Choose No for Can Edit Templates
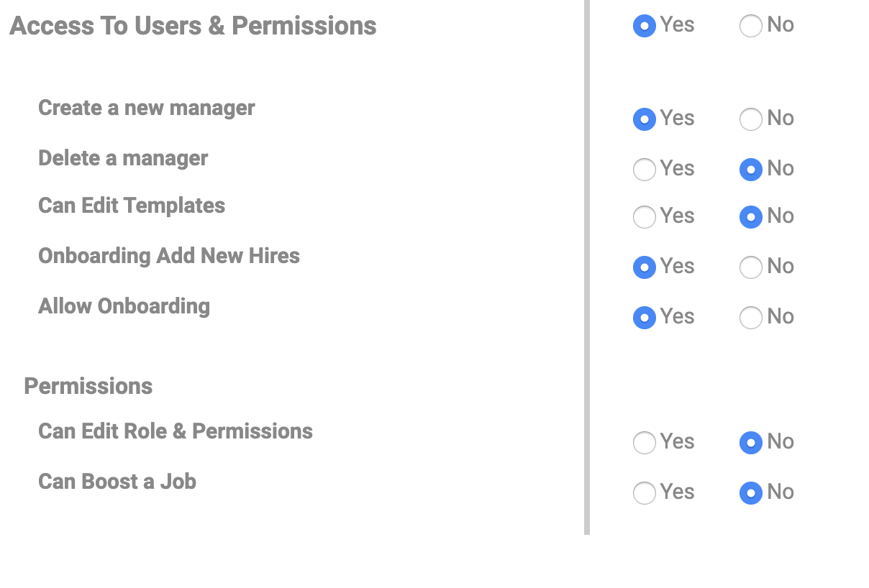Viewport: 869px width, 588px height. coord(751,217)
